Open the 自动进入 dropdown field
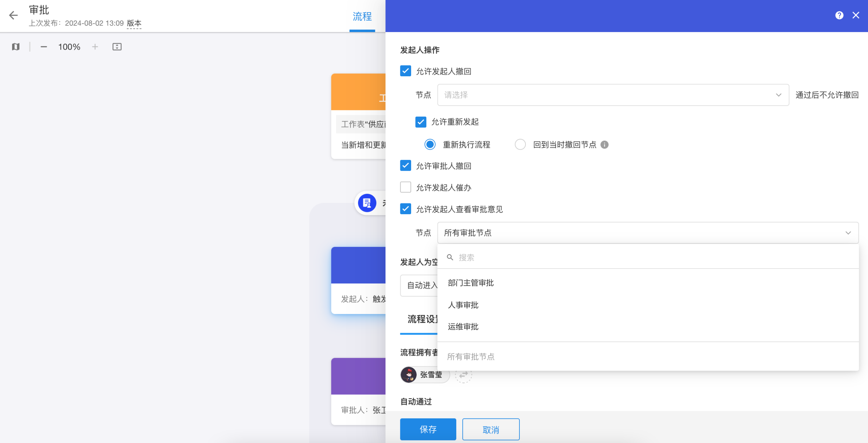This screenshot has width=868, height=443. (419, 285)
